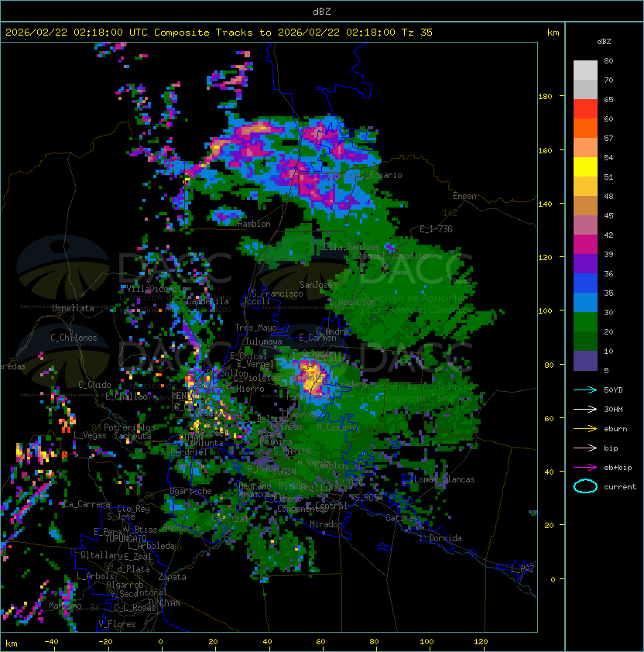
Task: Pick the gray 65-70 dBZ swatch
Action: point(585,89)
